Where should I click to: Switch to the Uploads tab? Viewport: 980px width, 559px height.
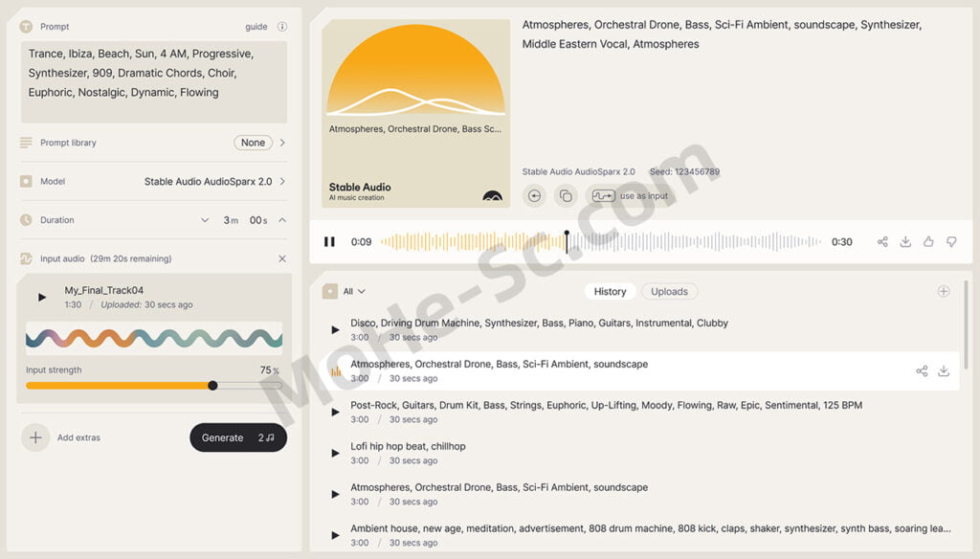(x=669, y=292)
